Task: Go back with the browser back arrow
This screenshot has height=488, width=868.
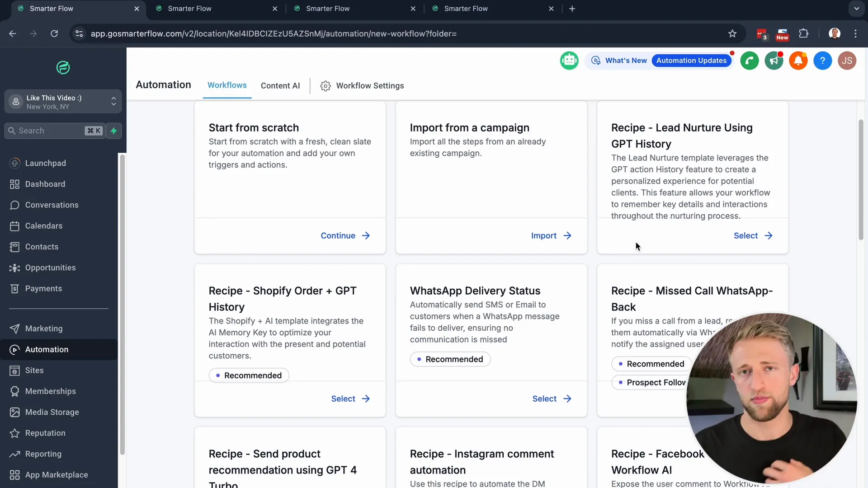Action: (13, 33)
